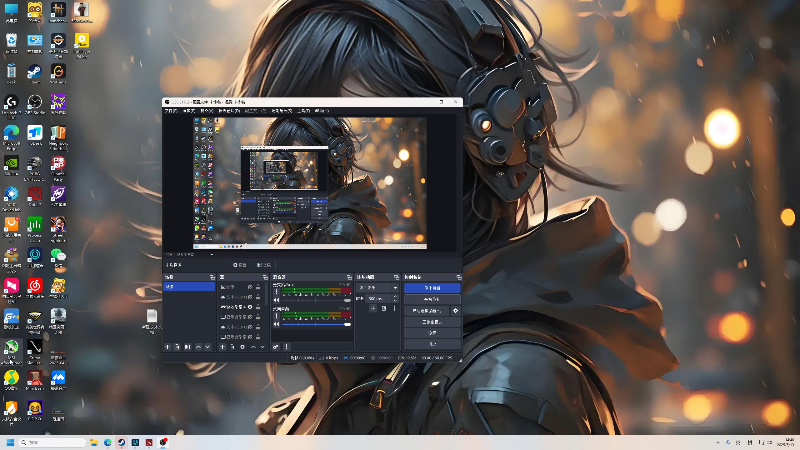Toggle visibility of first source row
The width and height of the screenshot is (800, 450).
point(250,287)
